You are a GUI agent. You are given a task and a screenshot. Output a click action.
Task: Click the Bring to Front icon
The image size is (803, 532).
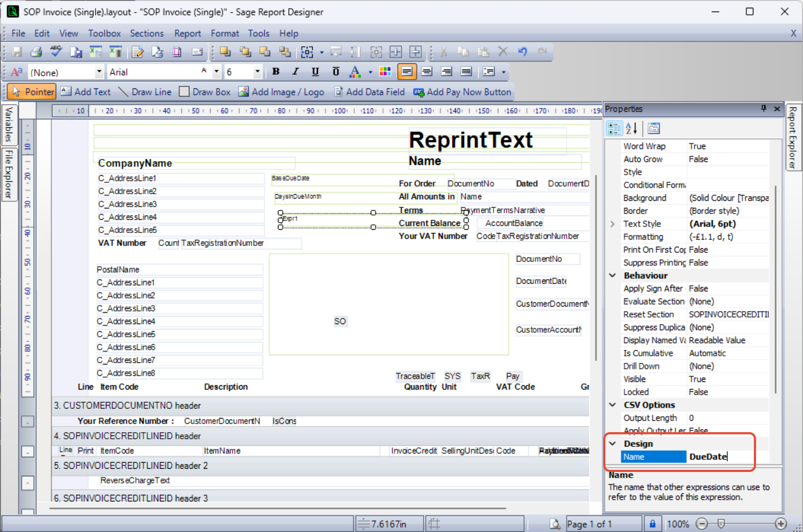coord(225,52)
